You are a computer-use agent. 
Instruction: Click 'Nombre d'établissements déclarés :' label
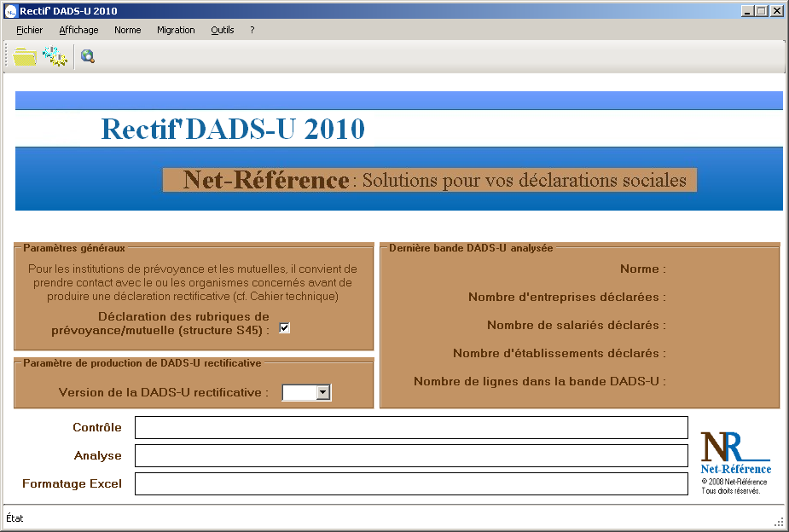pos(559,354)
